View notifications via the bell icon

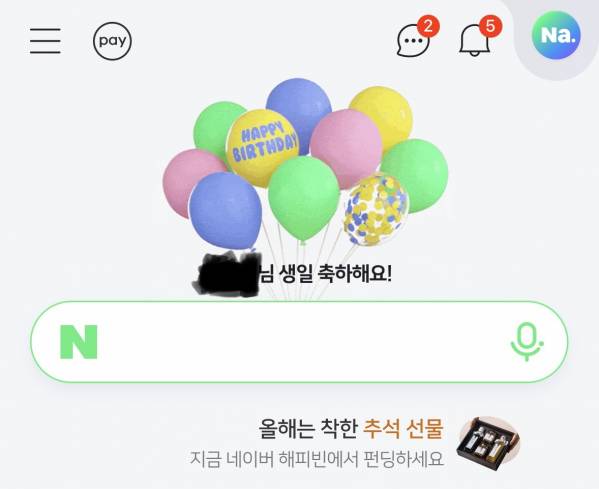click(474, 40)
